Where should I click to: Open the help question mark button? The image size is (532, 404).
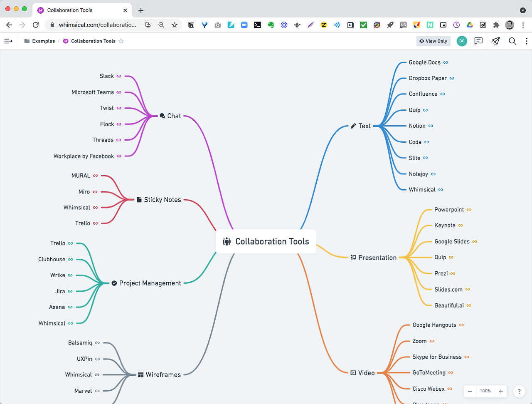click(519, 391)
